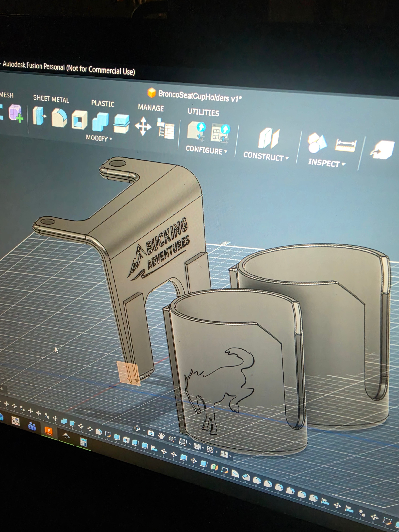Select the Press Pull tool
The height and width of the screenshot is (532, 399).
pyautogui.click(x=39, y=116)
